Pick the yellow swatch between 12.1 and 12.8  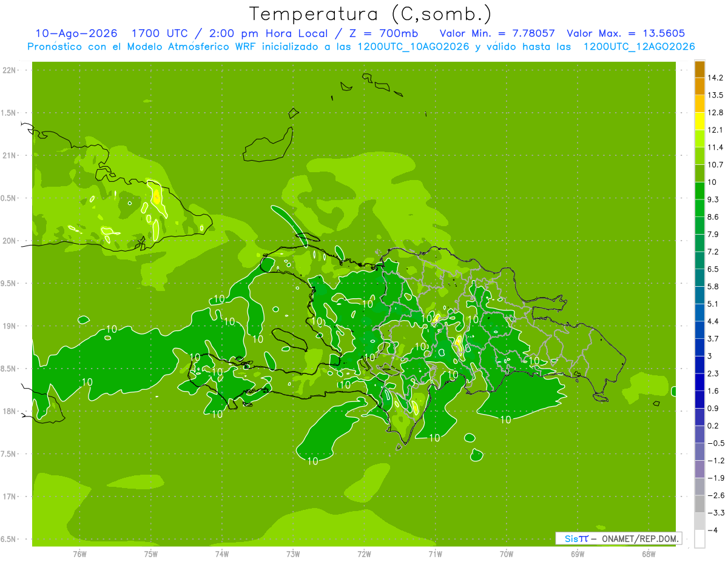(x=699, y=121)
